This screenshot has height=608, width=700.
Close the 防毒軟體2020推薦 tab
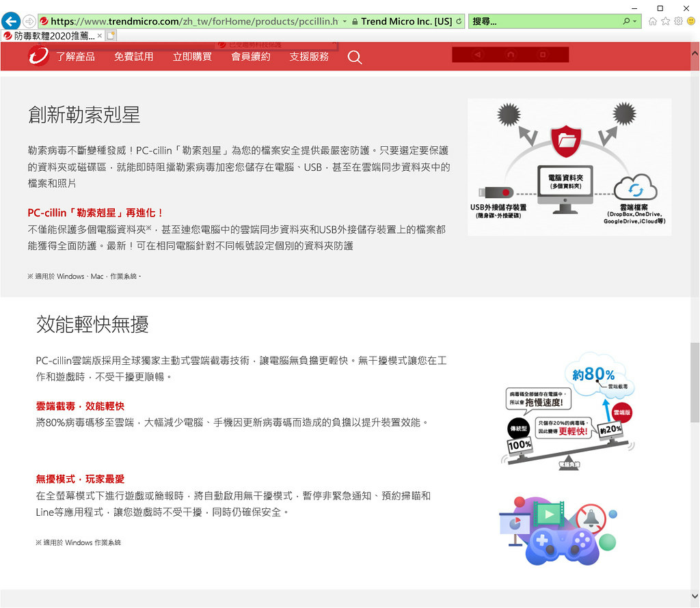point(100,36)
